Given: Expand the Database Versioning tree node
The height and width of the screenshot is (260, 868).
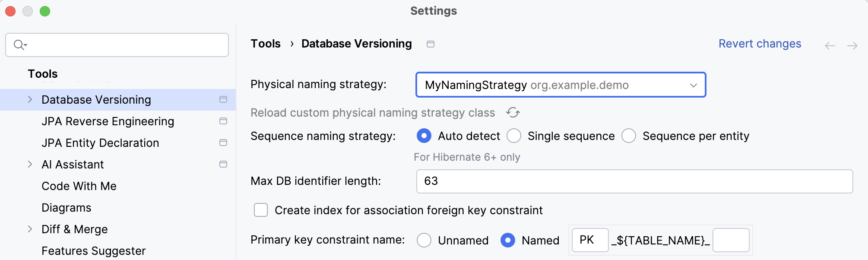Looking at the screenshot, I should pos(29,99).
